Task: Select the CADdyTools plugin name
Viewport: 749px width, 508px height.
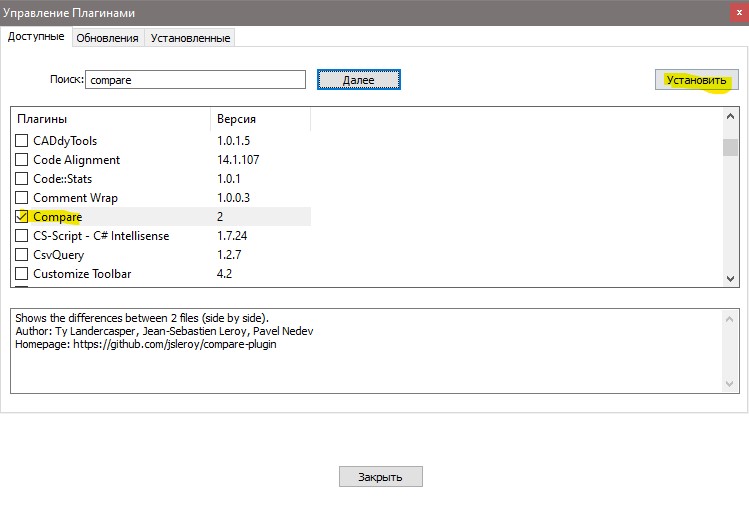Action: 65,141
